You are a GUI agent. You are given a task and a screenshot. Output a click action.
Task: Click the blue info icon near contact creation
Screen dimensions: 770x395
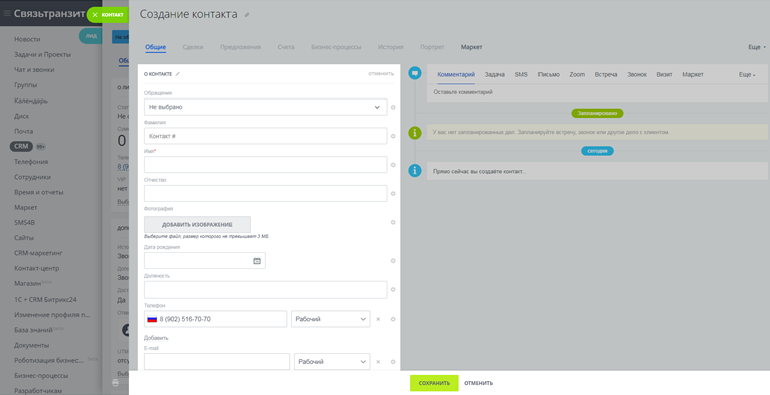pyautogui.click(x=415, y=170)
